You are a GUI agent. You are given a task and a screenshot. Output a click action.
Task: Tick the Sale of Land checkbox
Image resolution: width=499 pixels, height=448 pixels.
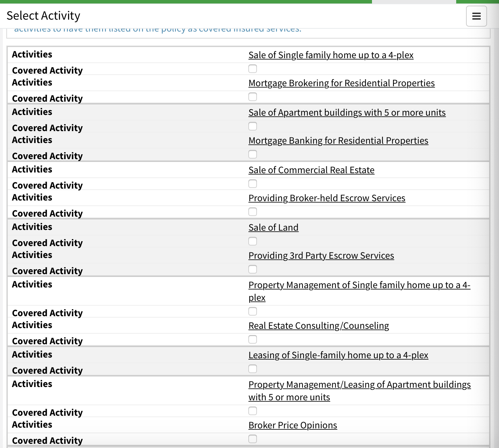coord(253,241)
